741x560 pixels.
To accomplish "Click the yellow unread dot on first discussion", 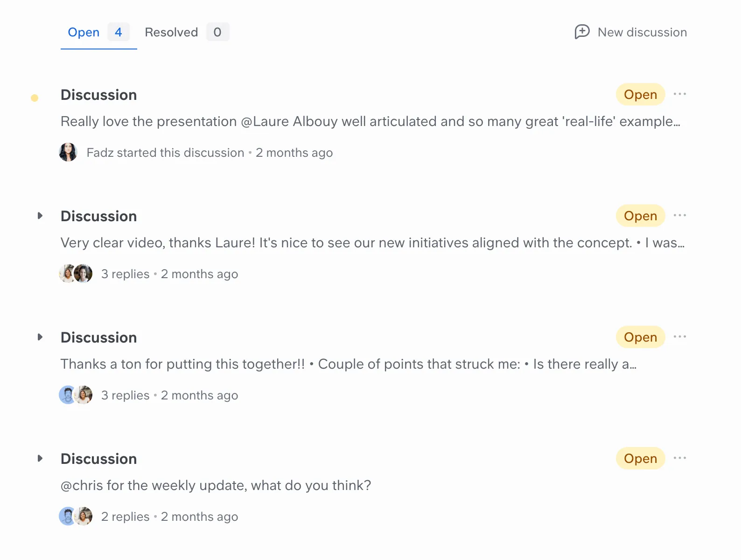I will (35, 98).
